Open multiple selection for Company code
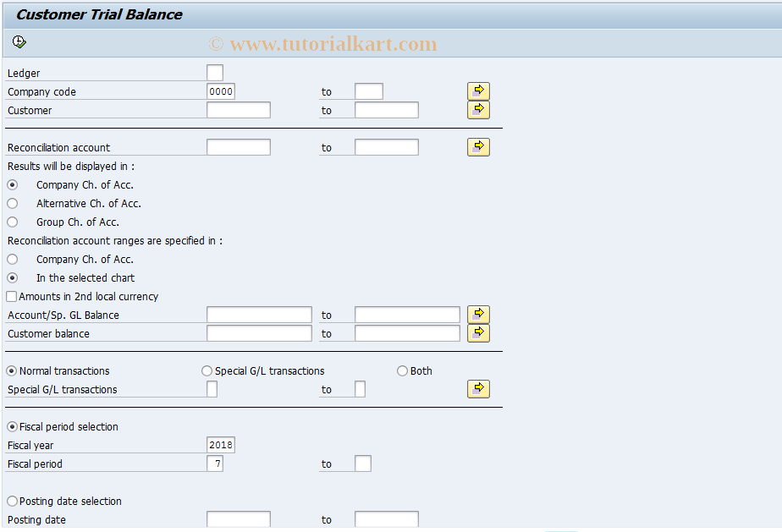The image size is (782, 532). pyautogui.click(x=478, y=90)
